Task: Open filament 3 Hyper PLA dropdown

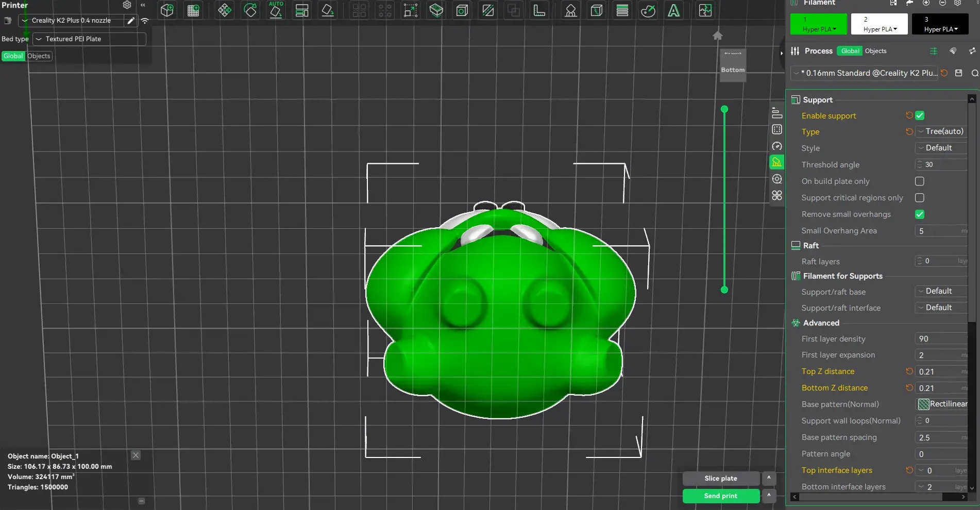Action: [940, 24]
